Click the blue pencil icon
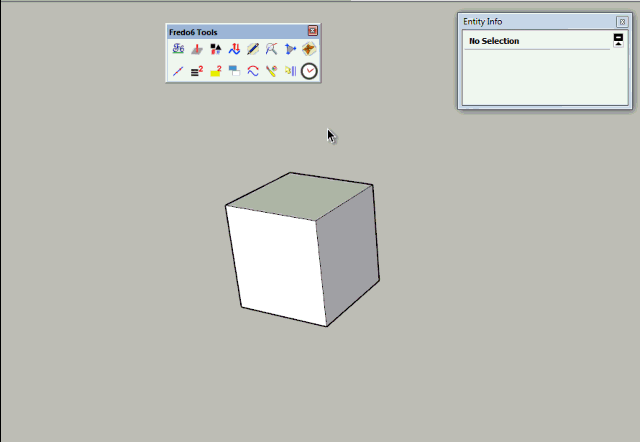 tap(253, 49)
